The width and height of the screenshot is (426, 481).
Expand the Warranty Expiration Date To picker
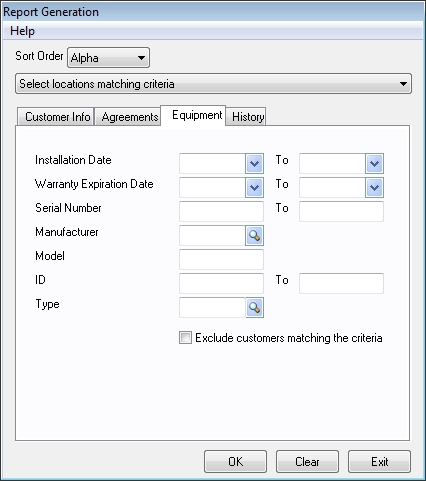coord(374,187)
